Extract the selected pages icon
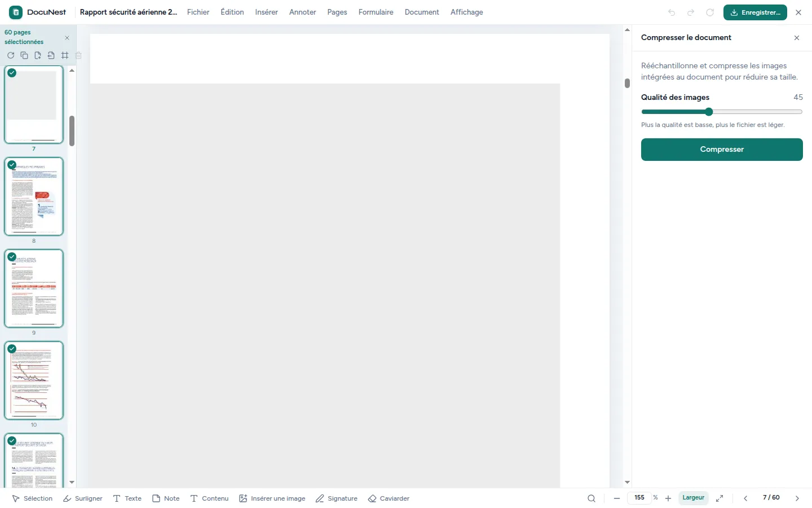 (x=51, y=55)
